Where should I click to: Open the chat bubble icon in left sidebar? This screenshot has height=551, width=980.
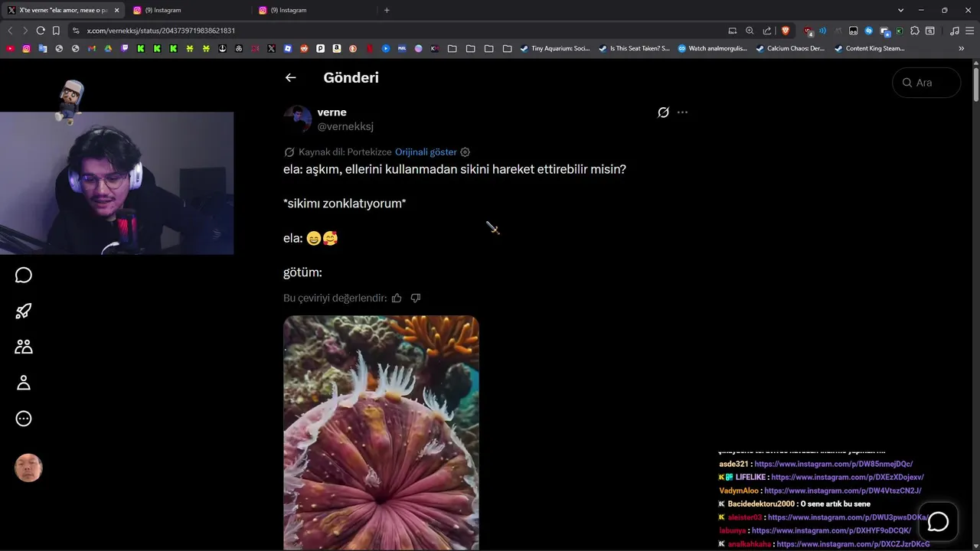[x=24, y=275]
